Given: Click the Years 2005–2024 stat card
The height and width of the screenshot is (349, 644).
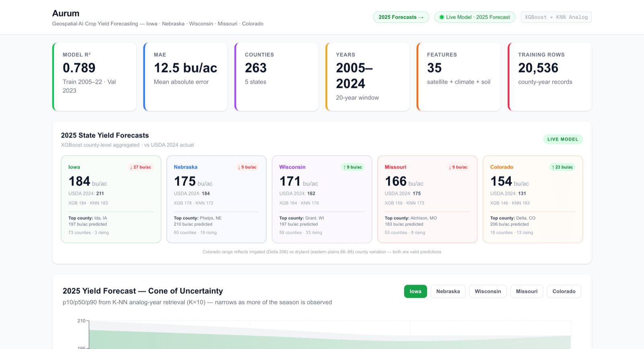Looking at the screenshot, I should pyautogui.click(x=367, y=77).
